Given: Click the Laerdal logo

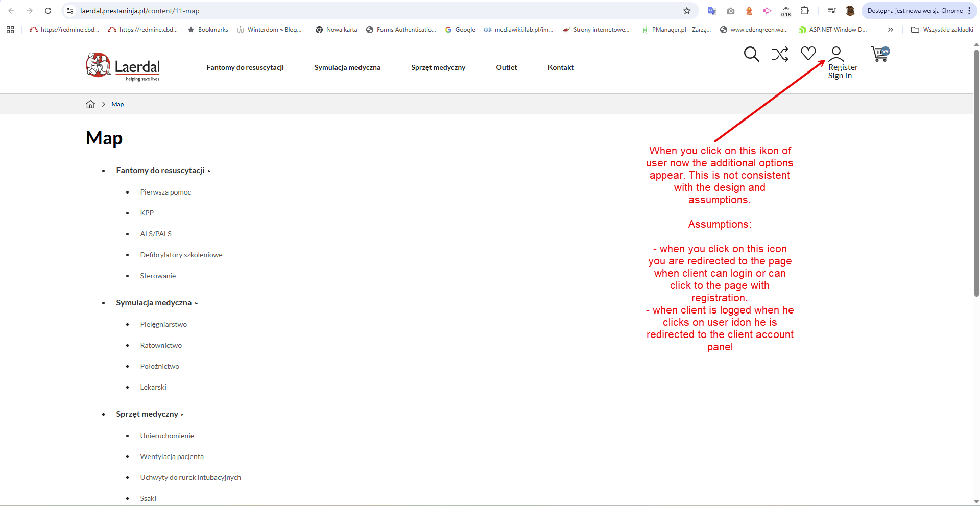Looking at the screenshot, I should [x=123, y=67].
